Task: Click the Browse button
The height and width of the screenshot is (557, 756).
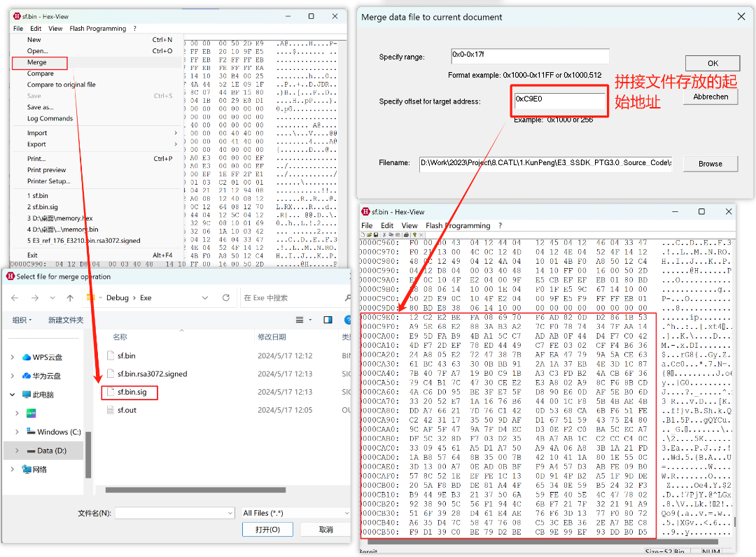Action: pyautogui.click(x=710, y=164)
